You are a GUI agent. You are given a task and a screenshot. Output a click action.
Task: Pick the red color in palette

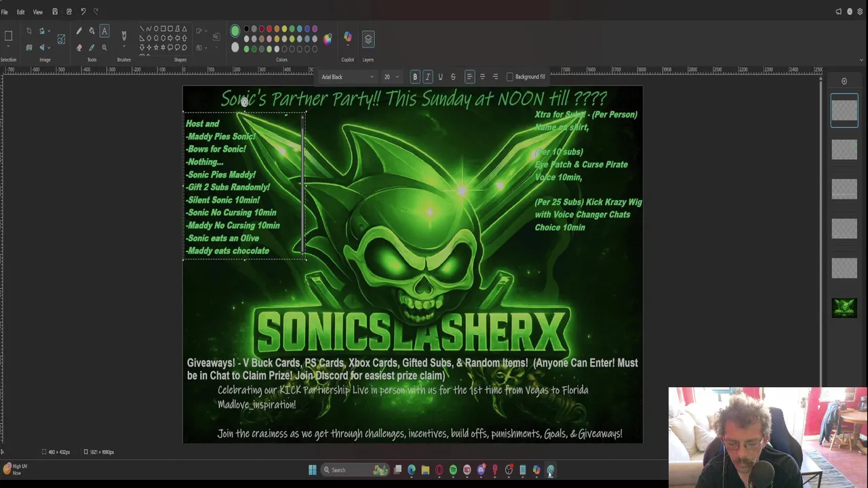coord(269,29)
